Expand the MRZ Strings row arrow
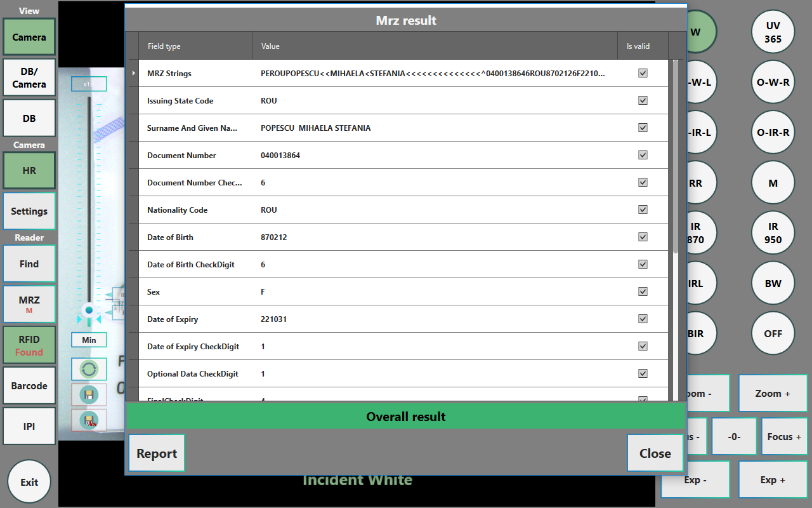 tap(133, 73)
